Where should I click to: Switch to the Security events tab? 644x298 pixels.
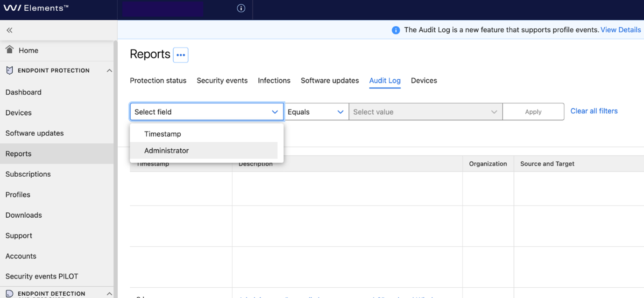pyautogui.click(x=222, y=81)
